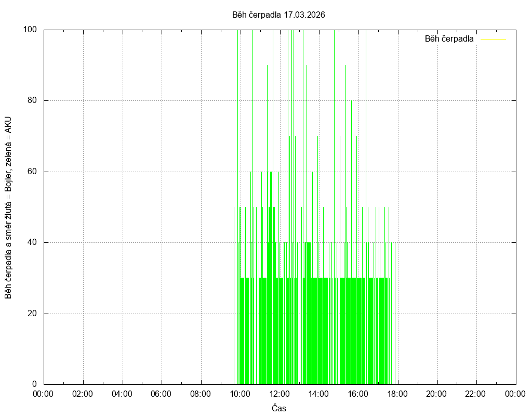532x416 pixels.
Task: Click the 02:00 time tick label
Action: coord(83,394)
